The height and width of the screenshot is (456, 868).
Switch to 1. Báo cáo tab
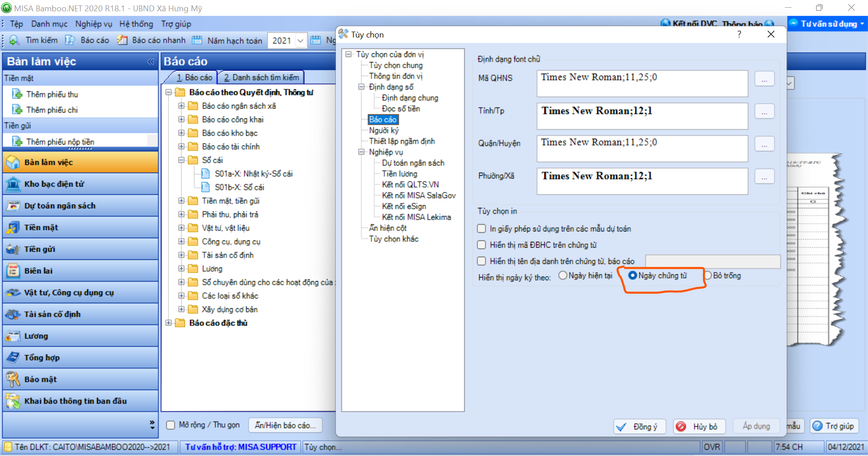click(194, 77)
